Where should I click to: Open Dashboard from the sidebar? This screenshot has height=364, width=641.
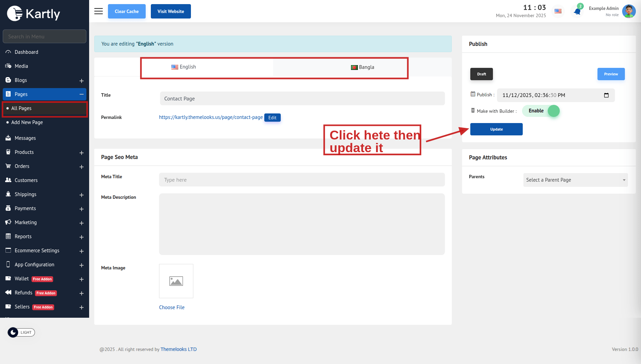pyautogui.click(x=26, y=52)
